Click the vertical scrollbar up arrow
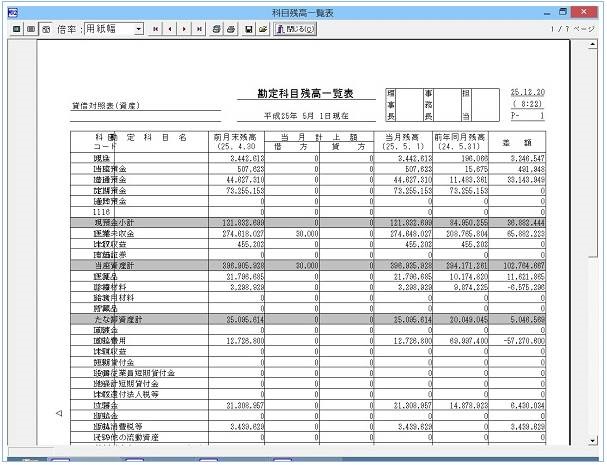 593,44
